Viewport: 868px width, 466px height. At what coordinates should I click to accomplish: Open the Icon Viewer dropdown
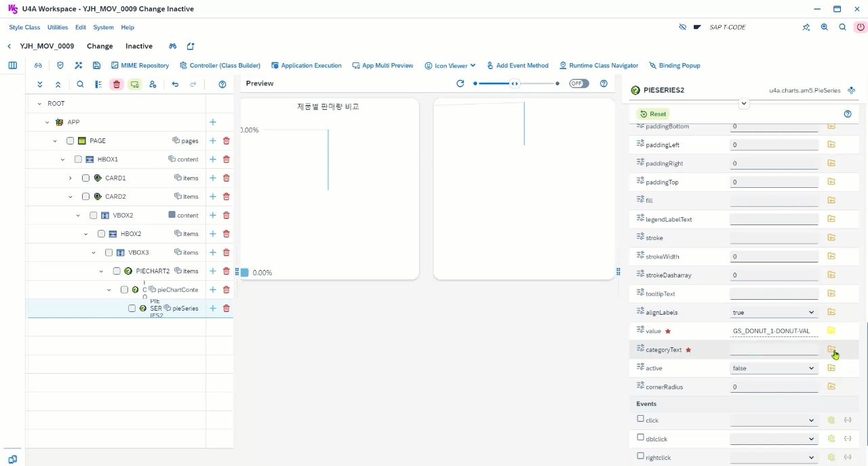[x=450, y=66]
